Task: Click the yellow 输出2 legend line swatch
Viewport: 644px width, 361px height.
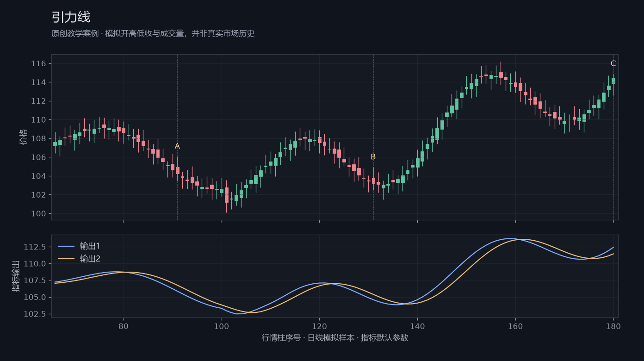Action: pyautogui.click(x=66, y=259)
